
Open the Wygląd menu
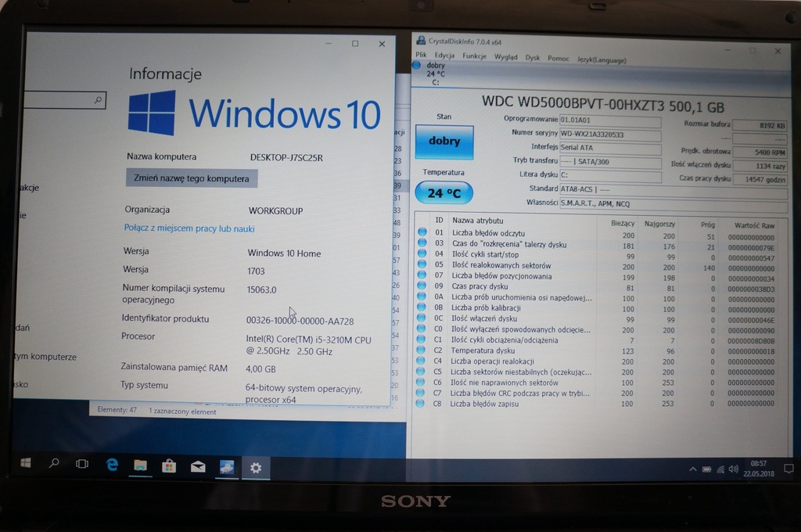506,57
